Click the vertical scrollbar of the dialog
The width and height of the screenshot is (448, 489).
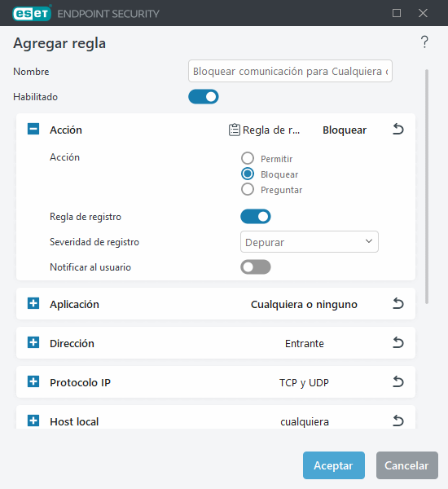click(427, 187)
